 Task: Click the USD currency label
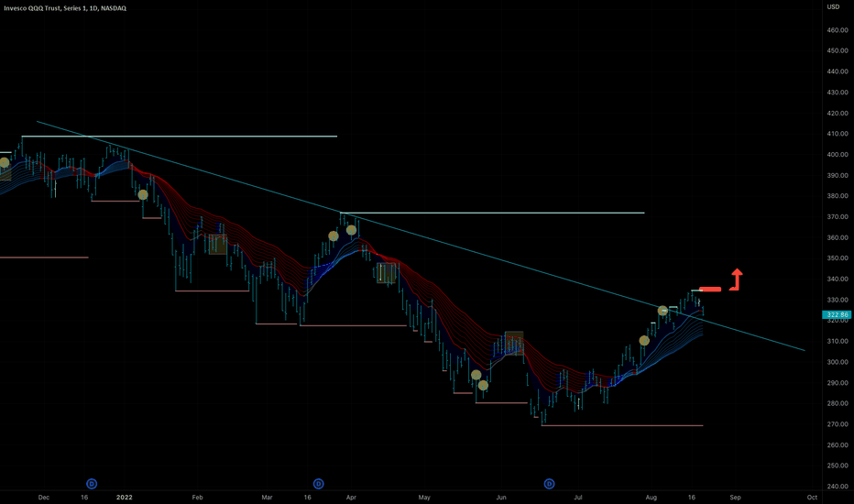pyautogui.click(x=833, y=7)
